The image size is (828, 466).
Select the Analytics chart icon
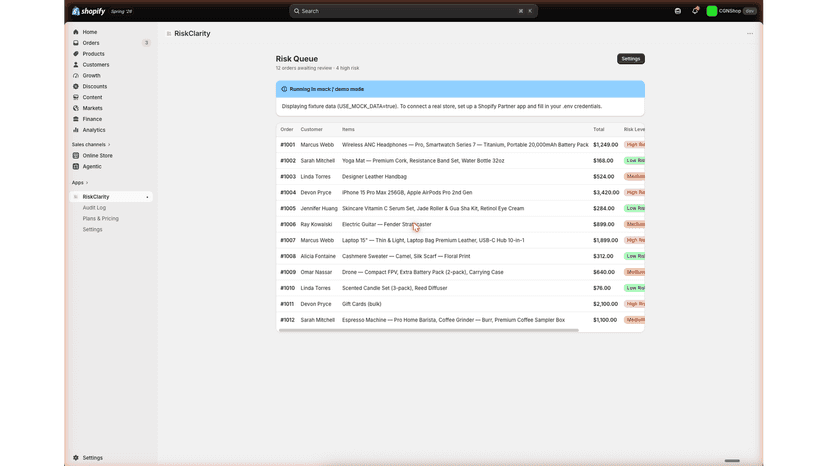click(x=76, y=130)
